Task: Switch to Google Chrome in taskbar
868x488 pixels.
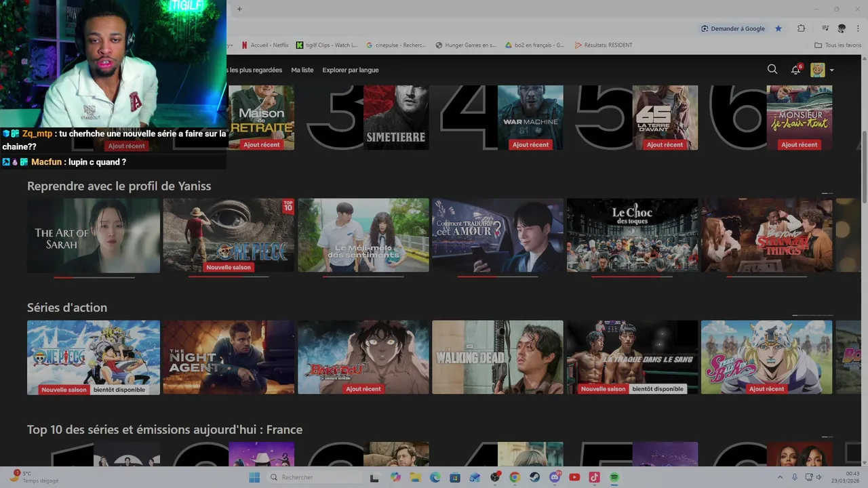Action: click(515, 477)
